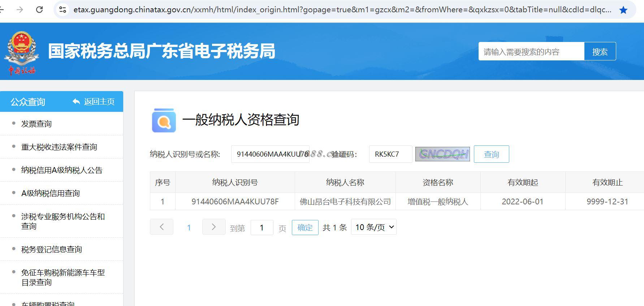Viewport: 644px width, 306px height.
Task: Go to previous results page arrow
Action: point(161,227)
